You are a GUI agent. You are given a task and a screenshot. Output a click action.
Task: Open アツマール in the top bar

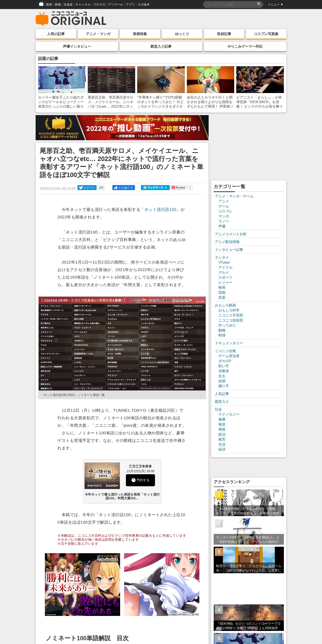pos(116,5)
